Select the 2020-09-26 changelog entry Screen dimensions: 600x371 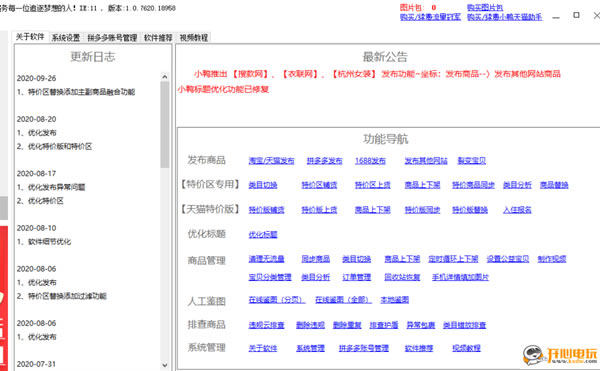click(x=36, y=78)
